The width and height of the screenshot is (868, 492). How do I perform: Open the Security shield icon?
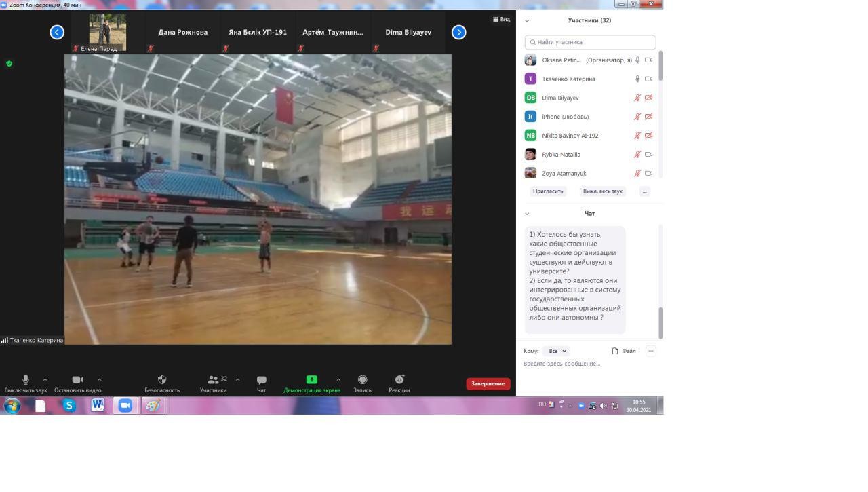[162, 380]
